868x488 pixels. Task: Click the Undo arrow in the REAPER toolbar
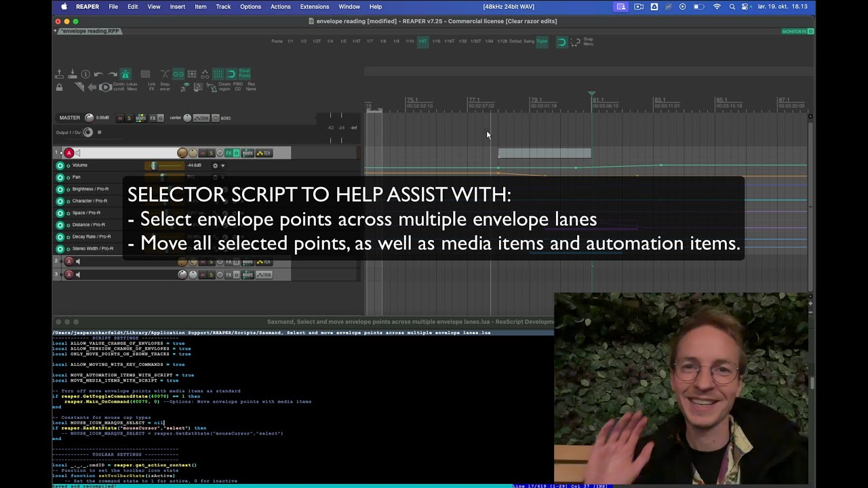pyautogui.click(x=98, y=74)
